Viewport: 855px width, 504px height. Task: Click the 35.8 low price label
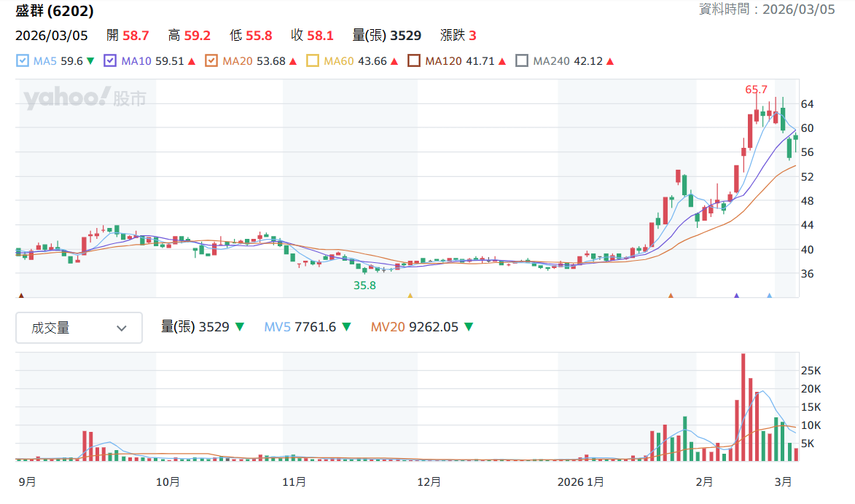pyautogui.click(x=364, y=285)
